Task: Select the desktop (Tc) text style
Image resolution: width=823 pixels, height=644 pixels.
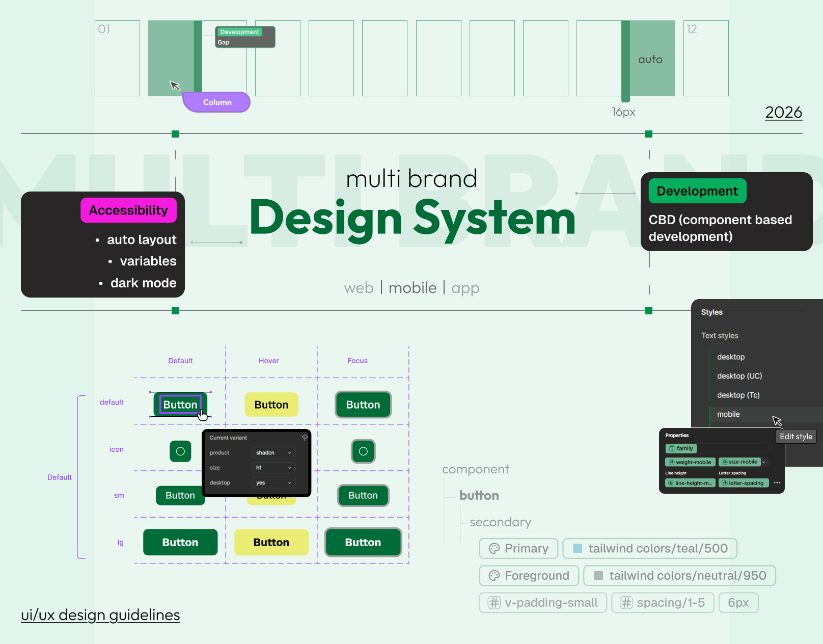Action: point(738,395)
